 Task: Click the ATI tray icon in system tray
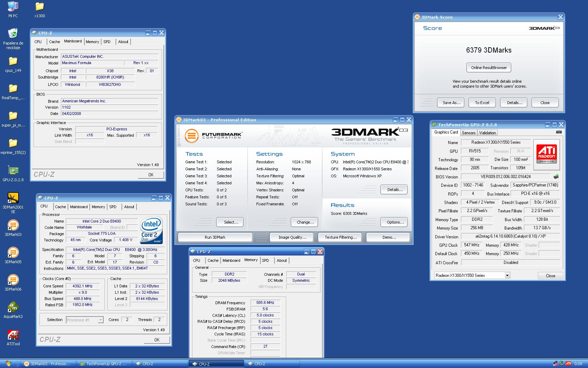(x=568, y=363)
